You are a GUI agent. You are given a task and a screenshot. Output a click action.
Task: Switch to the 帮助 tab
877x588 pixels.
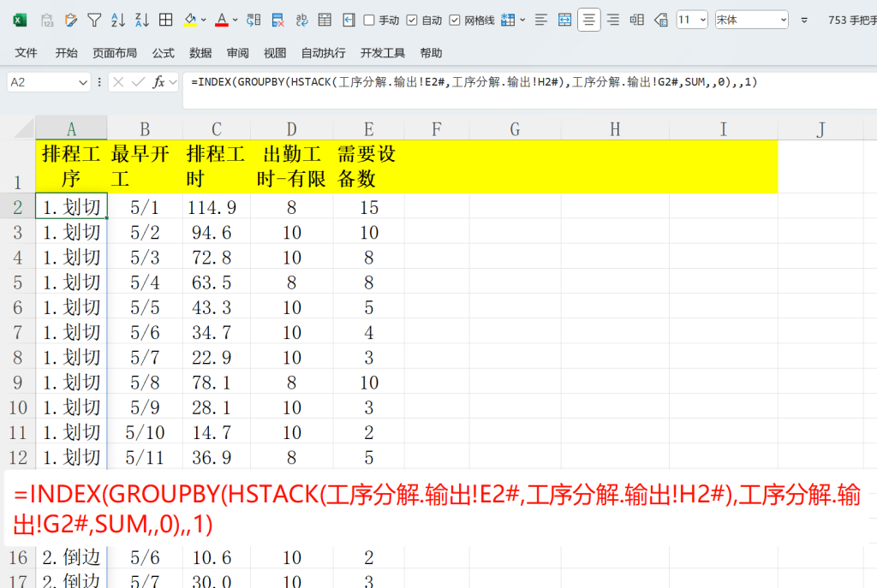432,53
